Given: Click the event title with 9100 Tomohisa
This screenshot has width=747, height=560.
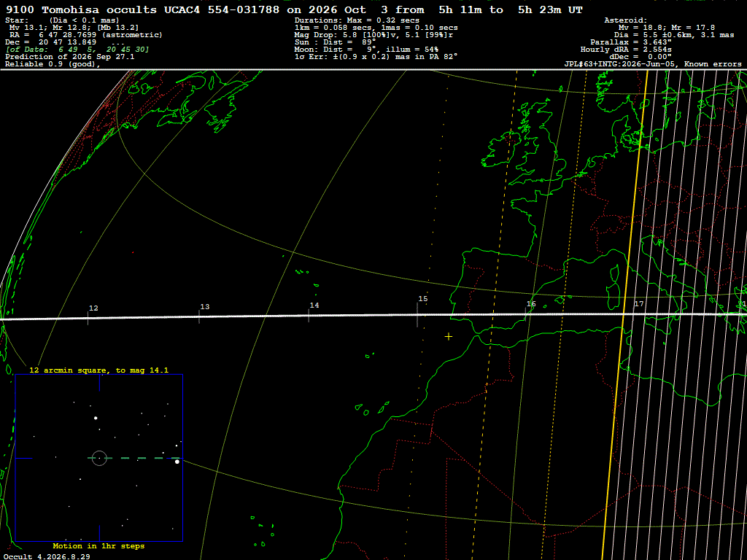Looking at the screenshot, I should [x=294, y=9].
